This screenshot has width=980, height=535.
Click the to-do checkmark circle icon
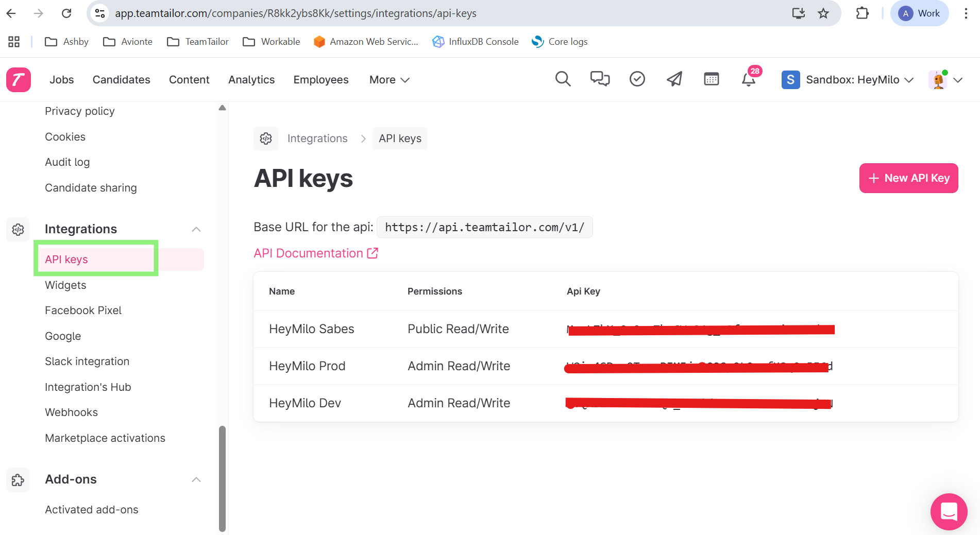pyautogui.click(x=637, y=79)
